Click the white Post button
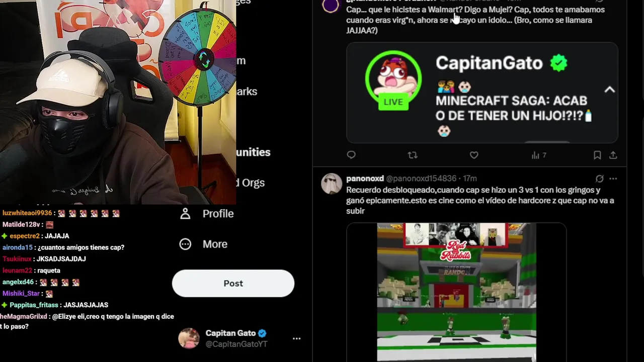Image resolution: width=644 pixels, height=362 pixels. (x=233, y=283)
